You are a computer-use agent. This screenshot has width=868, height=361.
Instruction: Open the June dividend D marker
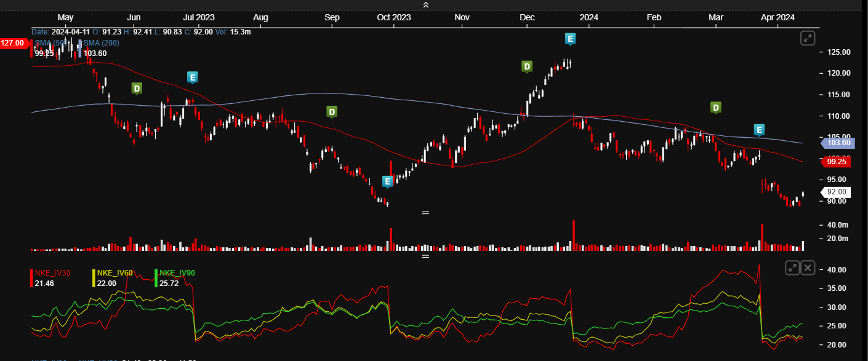136,89
